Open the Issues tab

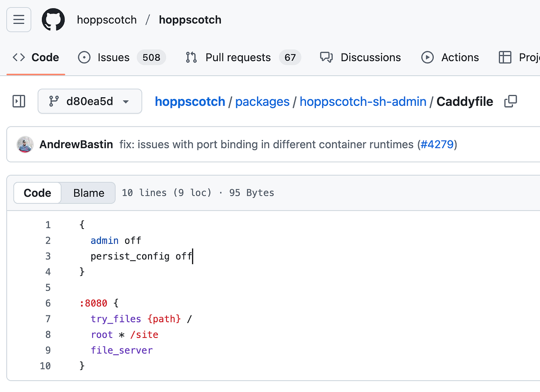click(x=122, y=58)
